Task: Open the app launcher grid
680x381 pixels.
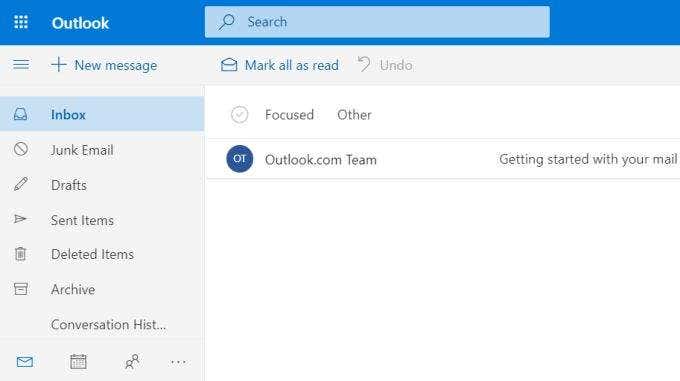Action: tap(21, 22)
